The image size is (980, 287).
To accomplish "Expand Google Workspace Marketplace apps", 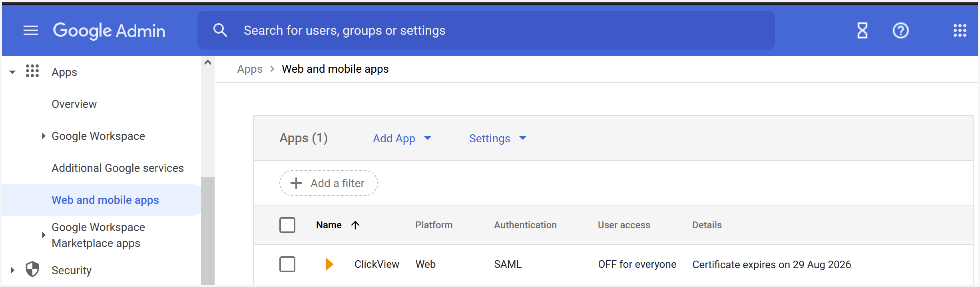I will pyautogui.click(x=44, y=235).
